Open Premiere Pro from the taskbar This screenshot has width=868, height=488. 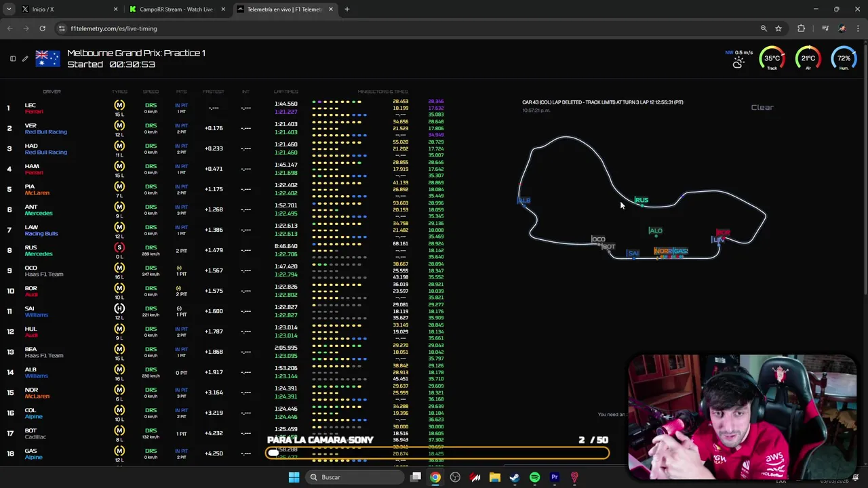click(554, 477)
